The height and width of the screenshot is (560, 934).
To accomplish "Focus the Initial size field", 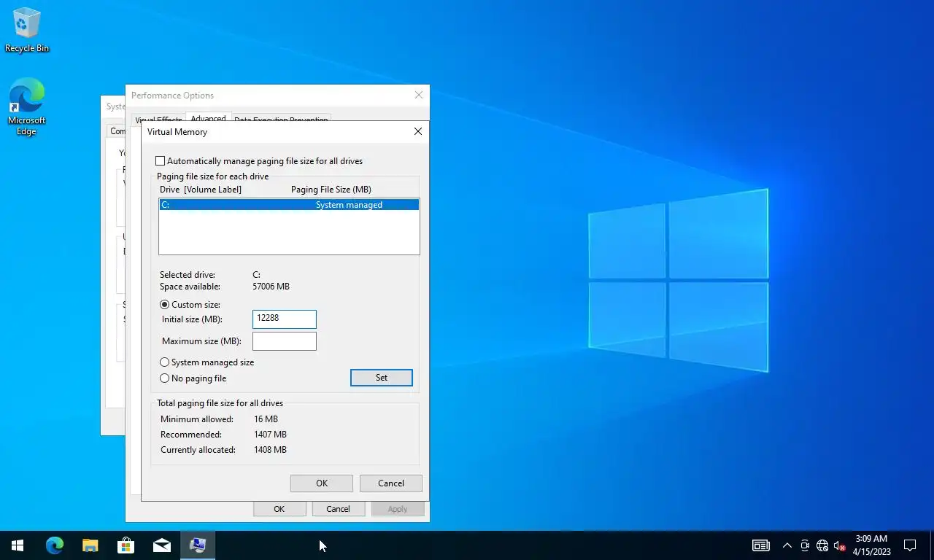I will [285, 319].
